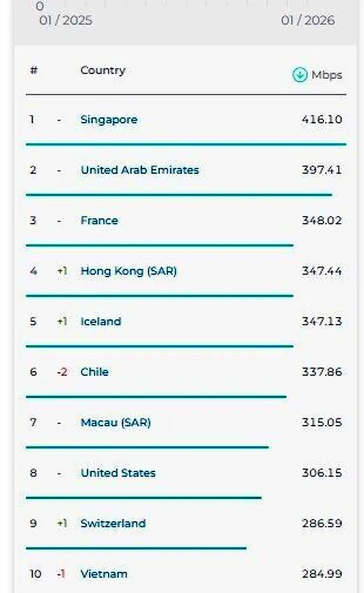The image size is (364, 593).
Task: Click the Switzerland country link
Action: click(113, 524)
